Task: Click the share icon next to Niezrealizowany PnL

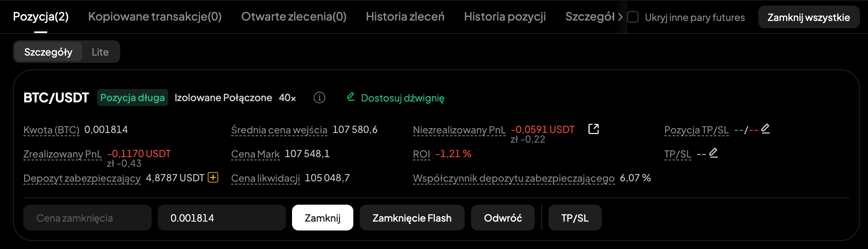Action: (x=593, y=129)
